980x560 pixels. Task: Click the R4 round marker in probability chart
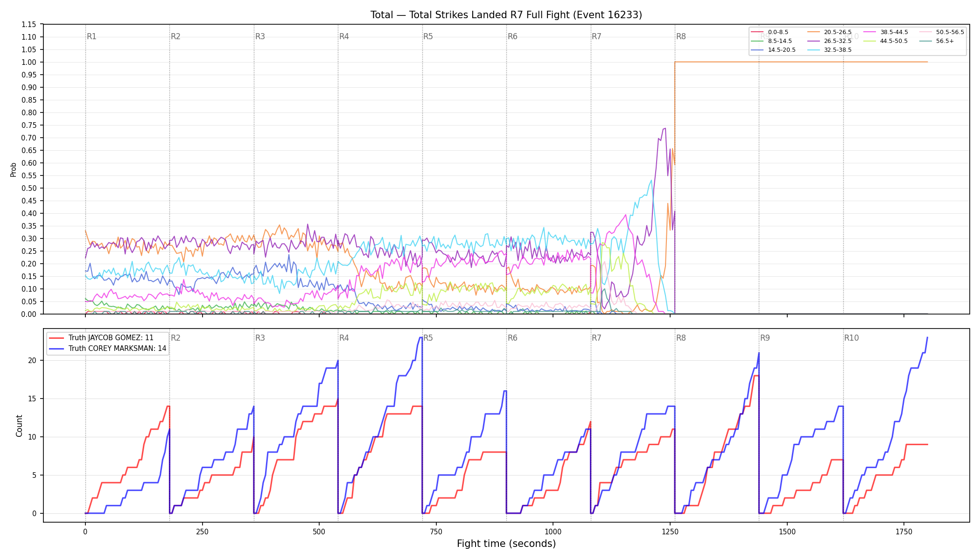pyautogui.click(x=344, y=36)
